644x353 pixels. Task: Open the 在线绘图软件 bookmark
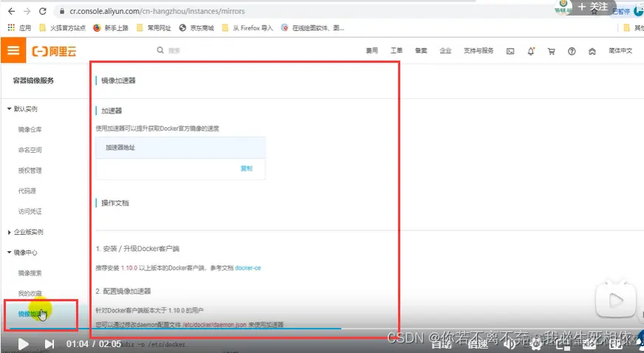(312, 27)
